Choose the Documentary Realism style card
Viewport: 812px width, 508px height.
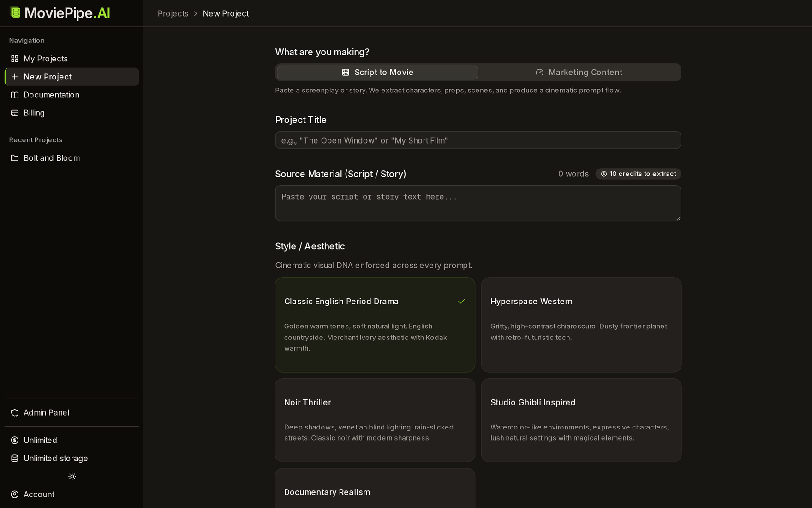point(375,489)
